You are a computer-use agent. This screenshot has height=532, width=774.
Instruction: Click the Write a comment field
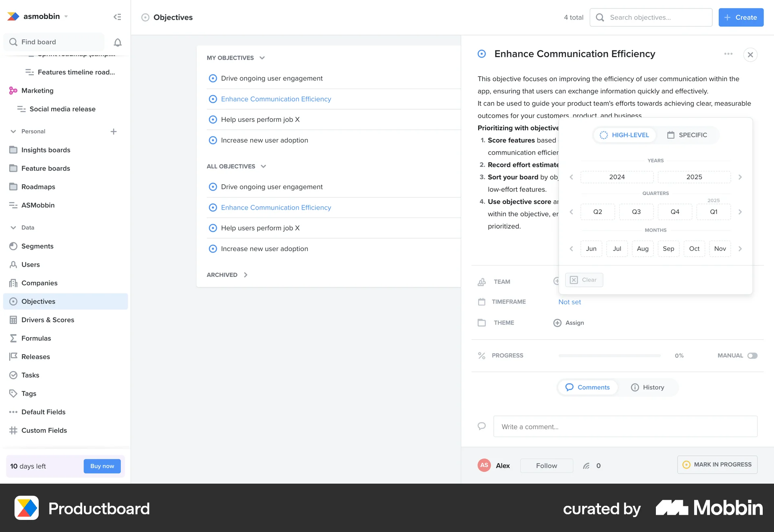tap(625, 426)
